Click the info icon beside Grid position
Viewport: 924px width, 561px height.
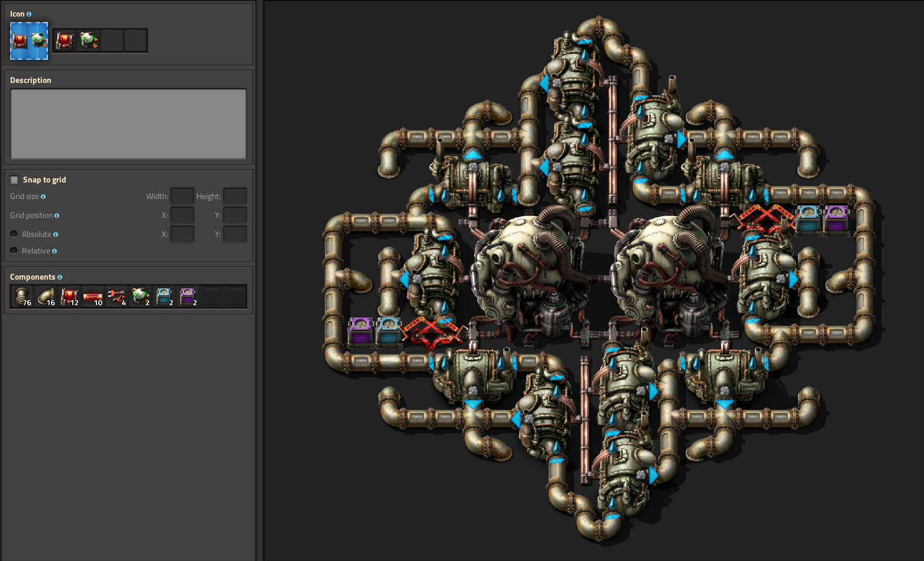point(57,216)
